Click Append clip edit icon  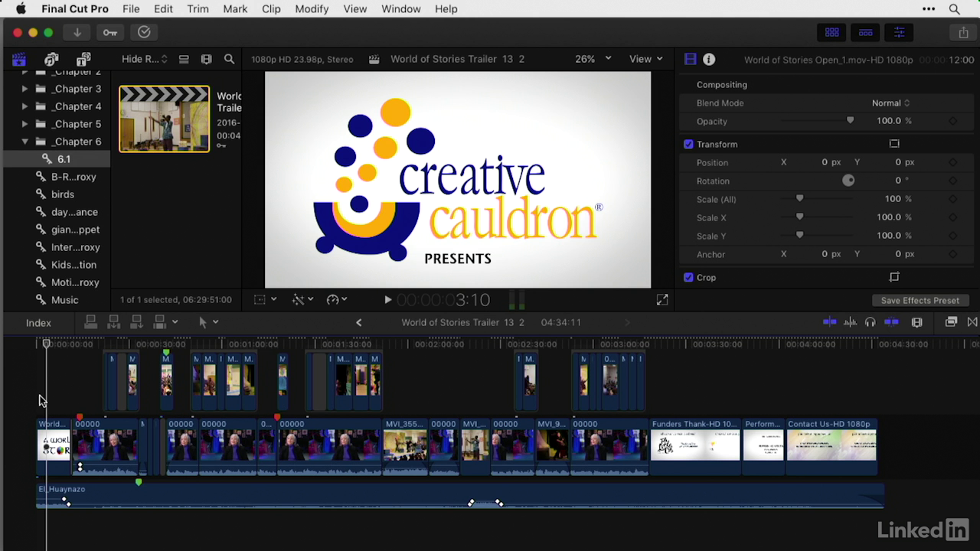(x=136, y=322)
